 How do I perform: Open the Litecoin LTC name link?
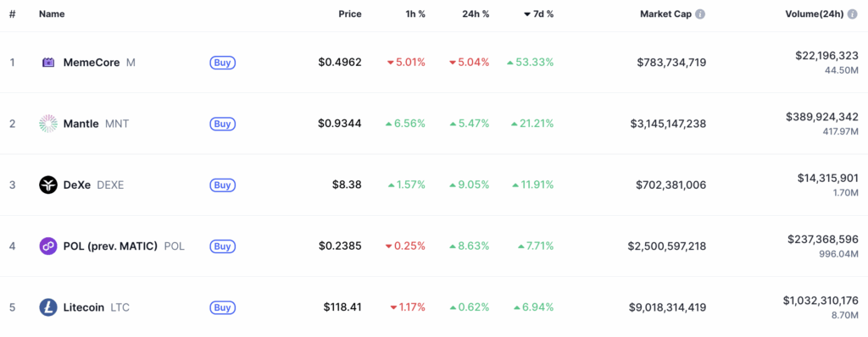(x=97, y=307)
